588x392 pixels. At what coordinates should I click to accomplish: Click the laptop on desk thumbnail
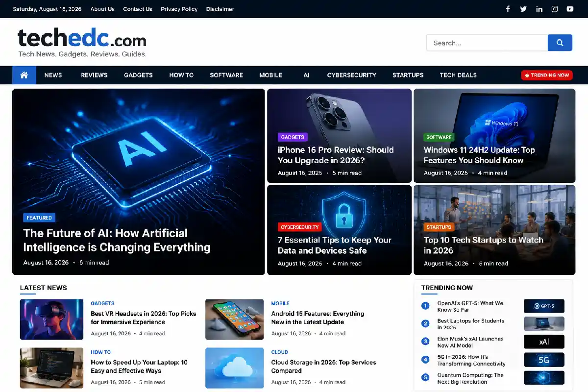coord(51,368)
